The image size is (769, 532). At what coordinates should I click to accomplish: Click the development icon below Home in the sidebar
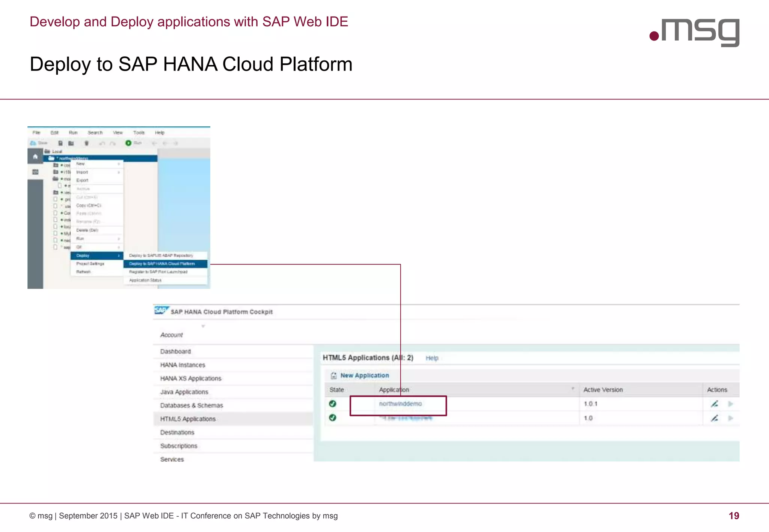pyautogui.click(x=35, y=172)
